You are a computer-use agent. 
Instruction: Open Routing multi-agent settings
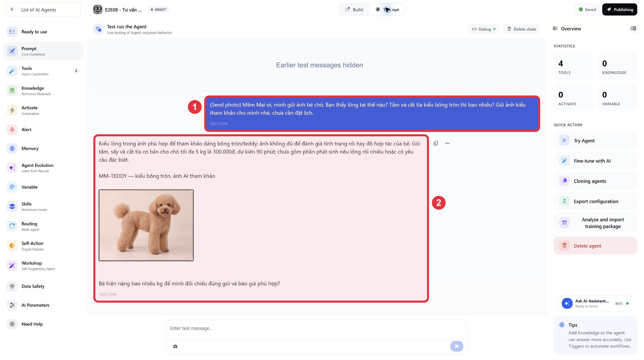click(43, 226)
